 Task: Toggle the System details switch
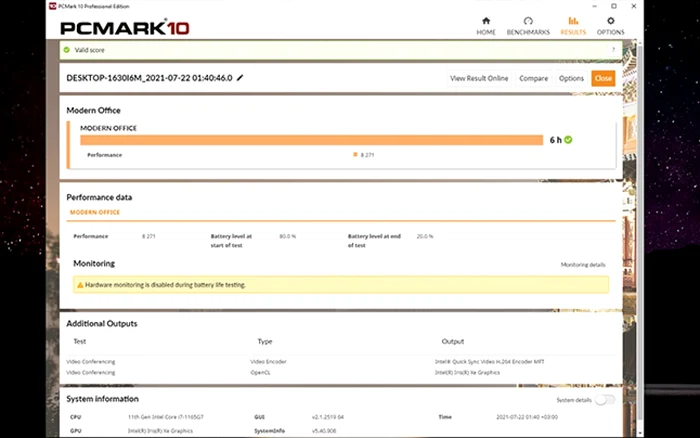(x=605, y=400)
